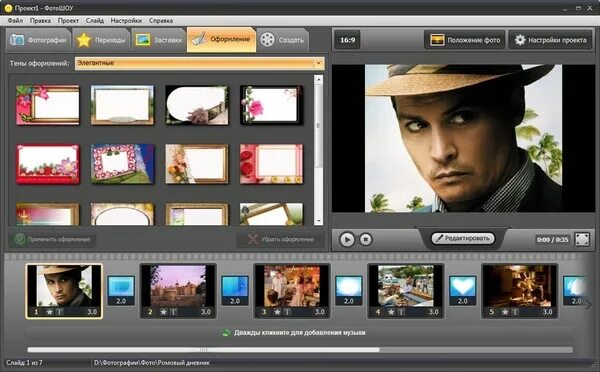The image size is (600, 372).
Task: Click the text T icon on slide 4
Action: 401,312
